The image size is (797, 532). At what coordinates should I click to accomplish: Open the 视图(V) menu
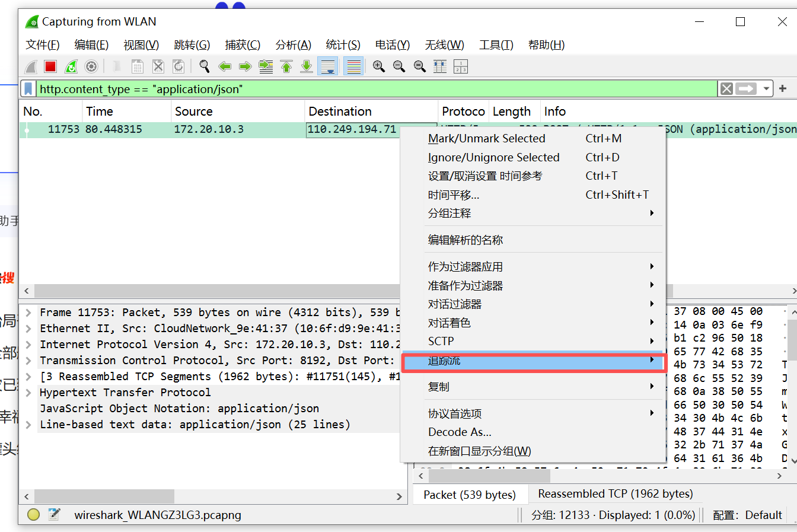pyautogui.click(x=141, y=45)
